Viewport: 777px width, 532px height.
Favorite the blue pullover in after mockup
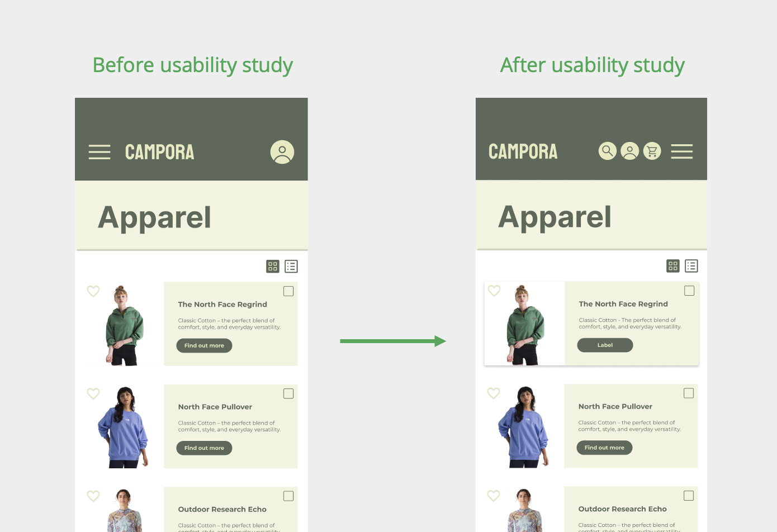(x=494, y=393)
